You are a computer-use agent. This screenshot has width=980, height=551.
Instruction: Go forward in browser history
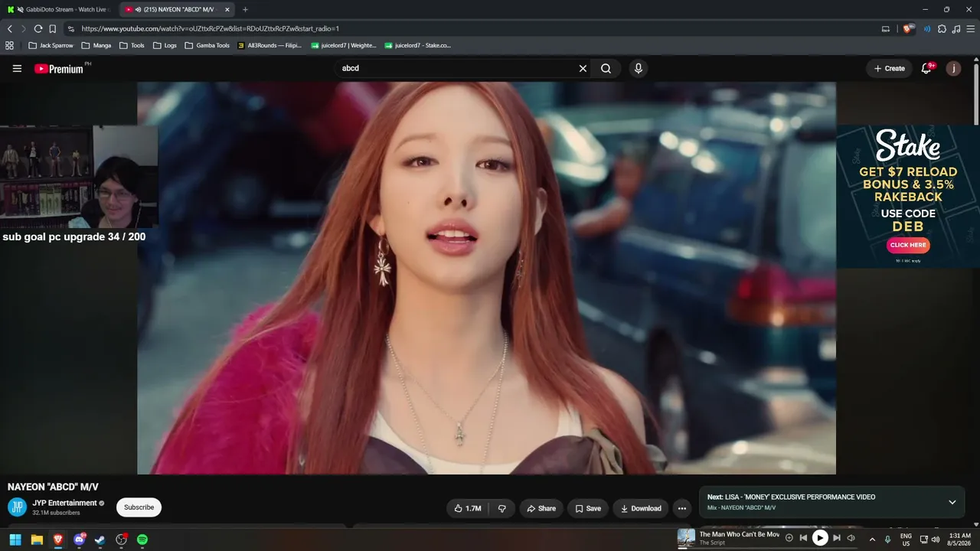[24, 28]
